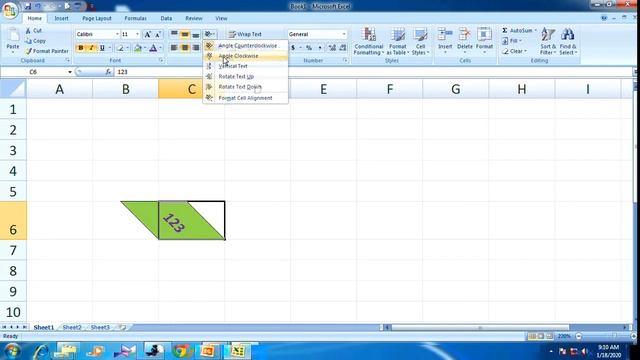Open the General number format dropdown
This screenshot has width=640, height=360.
coord(344,34)
